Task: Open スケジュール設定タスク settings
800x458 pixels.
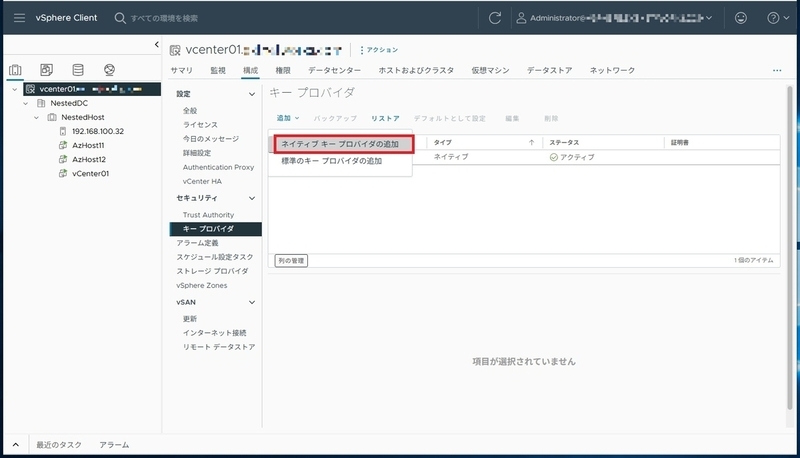Action: click(x=215, y=257)
